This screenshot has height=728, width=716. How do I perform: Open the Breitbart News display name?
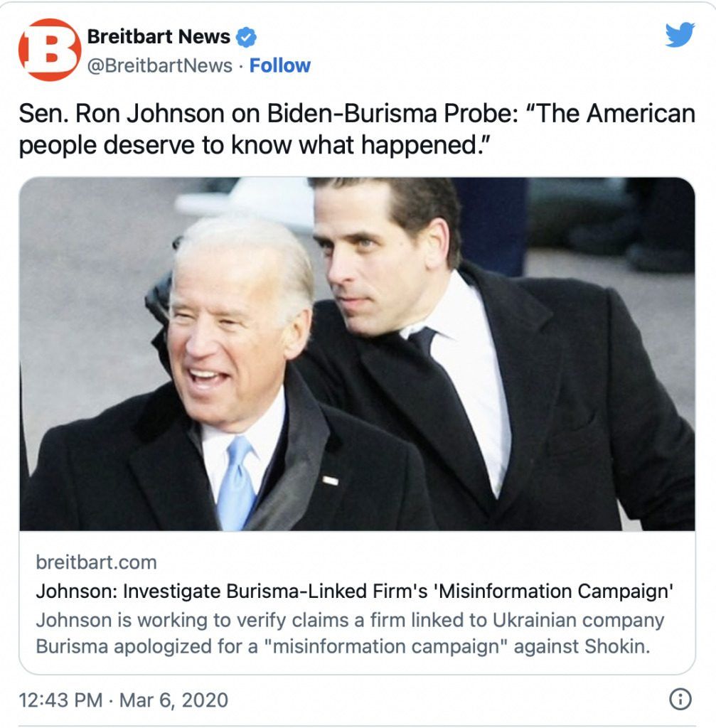coord(159,36)
